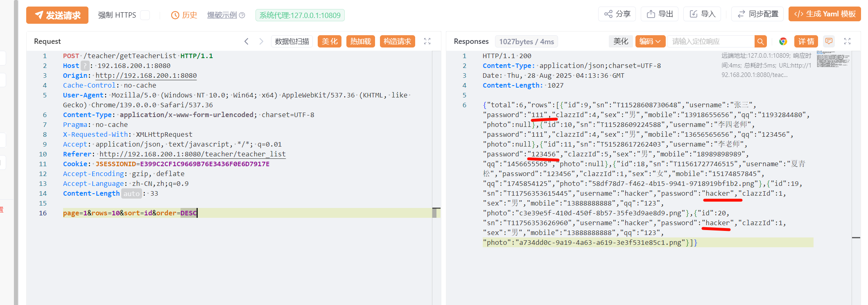The height and width of the screenshot is (305, 868).
Task: Click the orange search magnifier icon
Action: point(760,41)
